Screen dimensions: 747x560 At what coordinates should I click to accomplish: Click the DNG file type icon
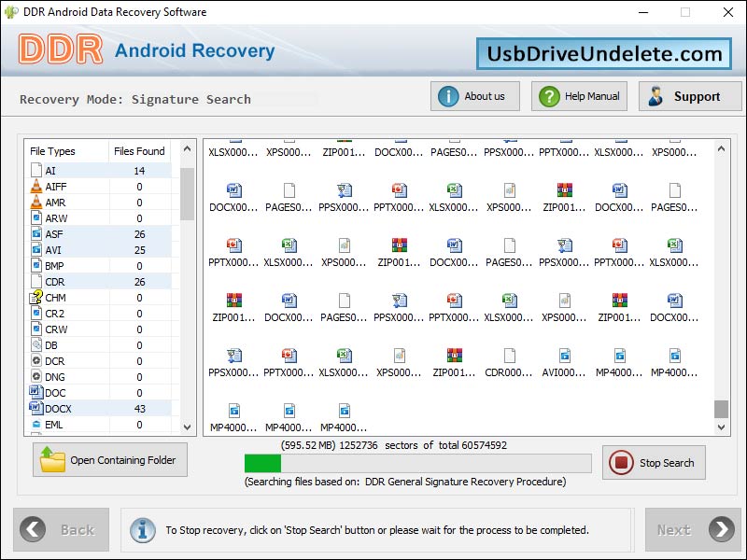pyautogui.click(x=36, y=377)
